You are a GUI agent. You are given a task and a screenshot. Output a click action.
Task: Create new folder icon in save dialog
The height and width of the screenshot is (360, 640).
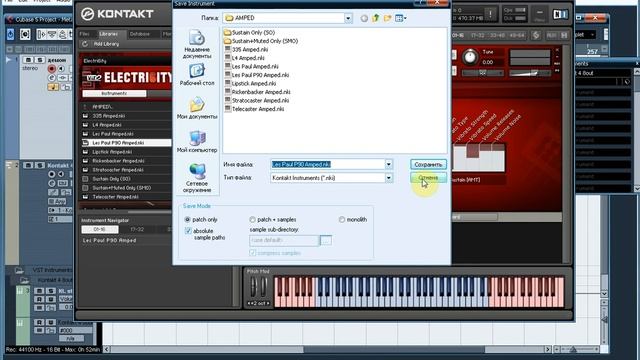[387, 18]
